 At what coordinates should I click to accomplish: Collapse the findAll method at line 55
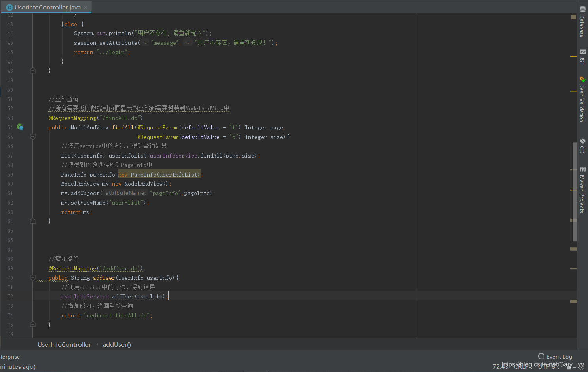(x=33, y=137)
